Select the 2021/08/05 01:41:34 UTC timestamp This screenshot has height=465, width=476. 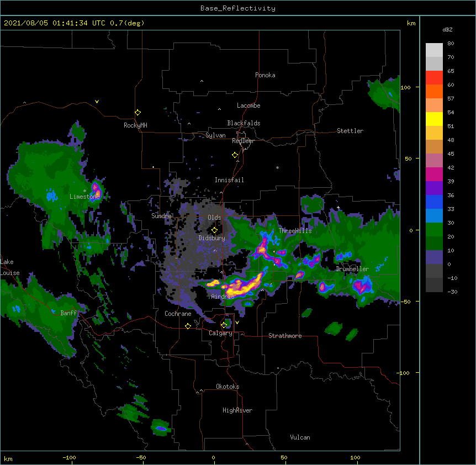click(x=54, y=23)
